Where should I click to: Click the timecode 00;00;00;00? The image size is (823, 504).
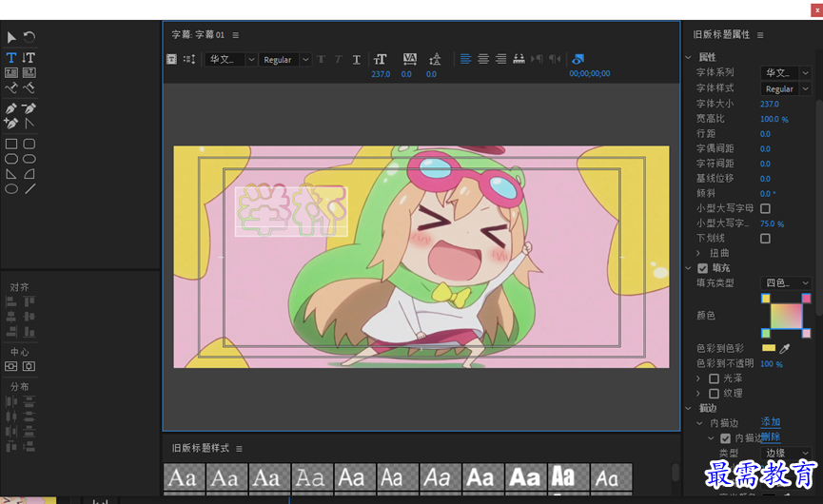click(x=590, y=73)
